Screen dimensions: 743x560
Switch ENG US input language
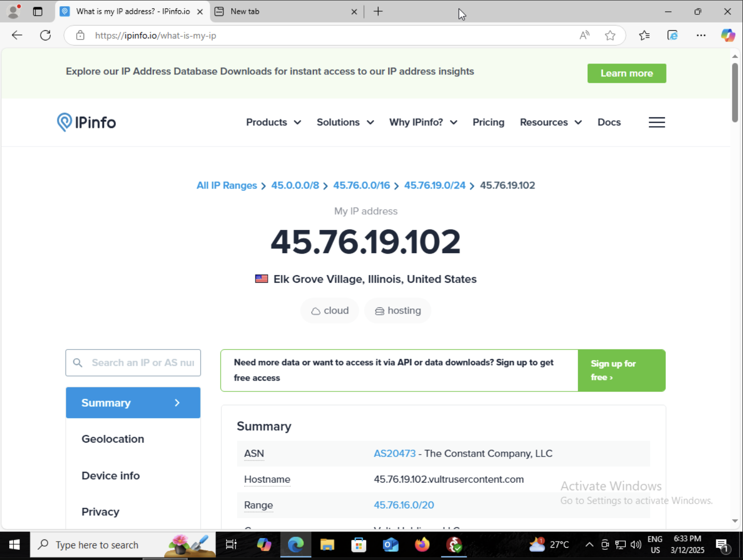[x=655, y=545]
